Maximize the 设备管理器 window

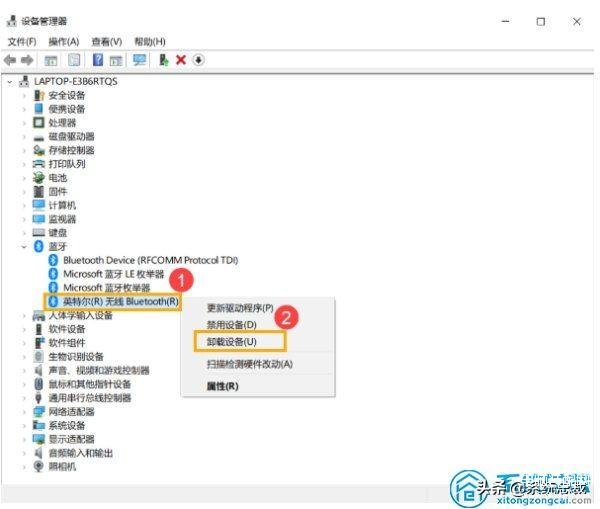tap(541, 21)
